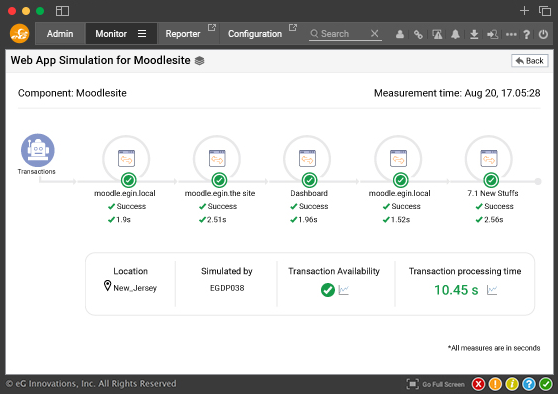Open help with the question mark icon
The width and height of the screenshot is (558, 394).
527,34
